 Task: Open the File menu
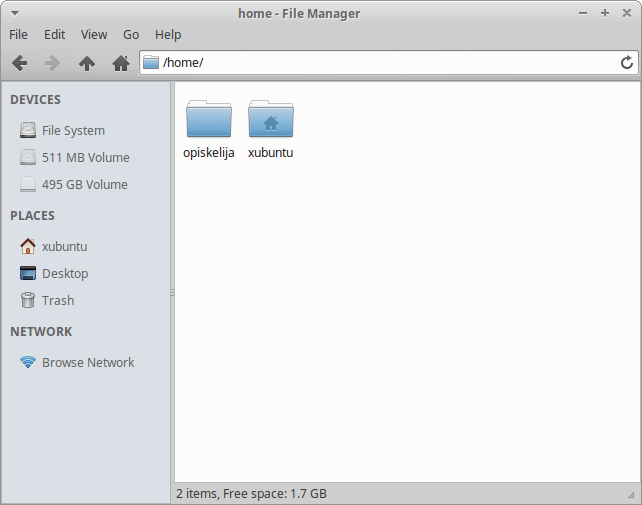[18, 34]
